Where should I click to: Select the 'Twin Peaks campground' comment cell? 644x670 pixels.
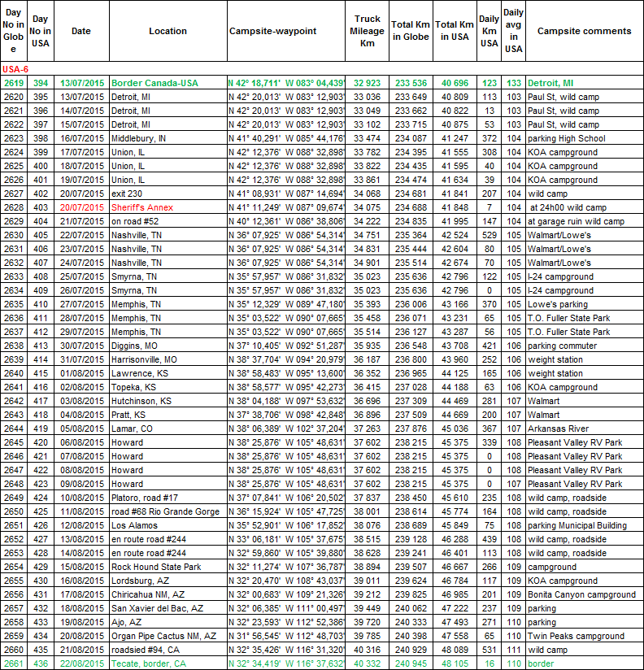pos(576,636)
